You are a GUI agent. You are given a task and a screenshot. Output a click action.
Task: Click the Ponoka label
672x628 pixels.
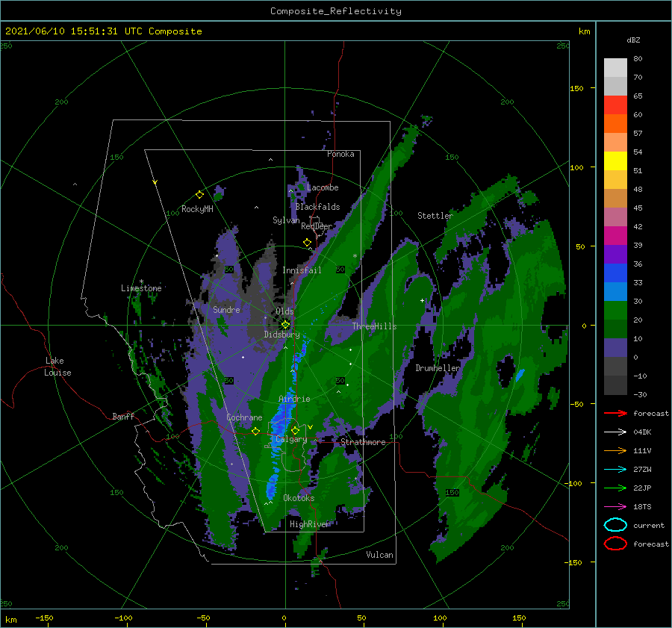[340, 154]
